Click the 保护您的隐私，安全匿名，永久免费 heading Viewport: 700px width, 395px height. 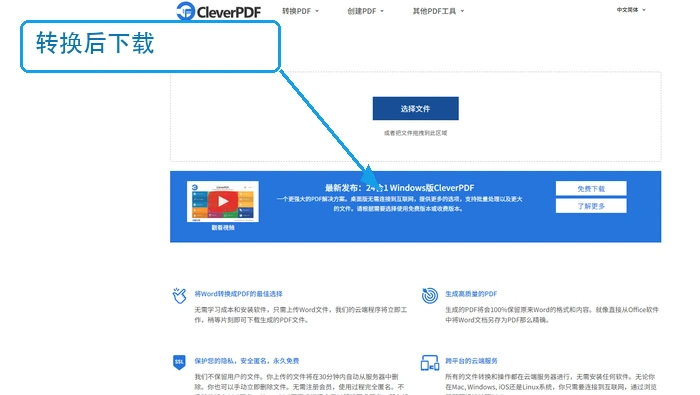point(247,361)
